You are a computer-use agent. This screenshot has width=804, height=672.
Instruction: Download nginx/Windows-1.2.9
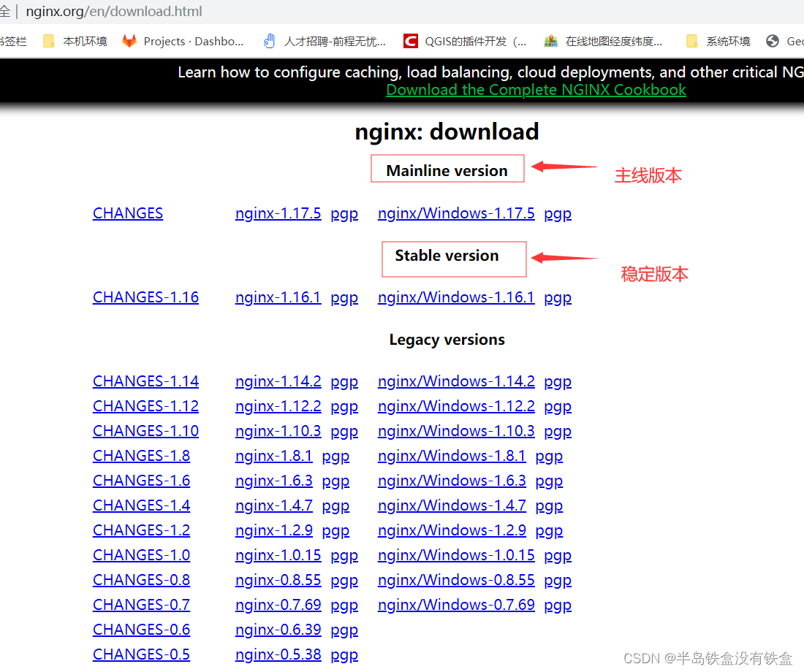452,530
